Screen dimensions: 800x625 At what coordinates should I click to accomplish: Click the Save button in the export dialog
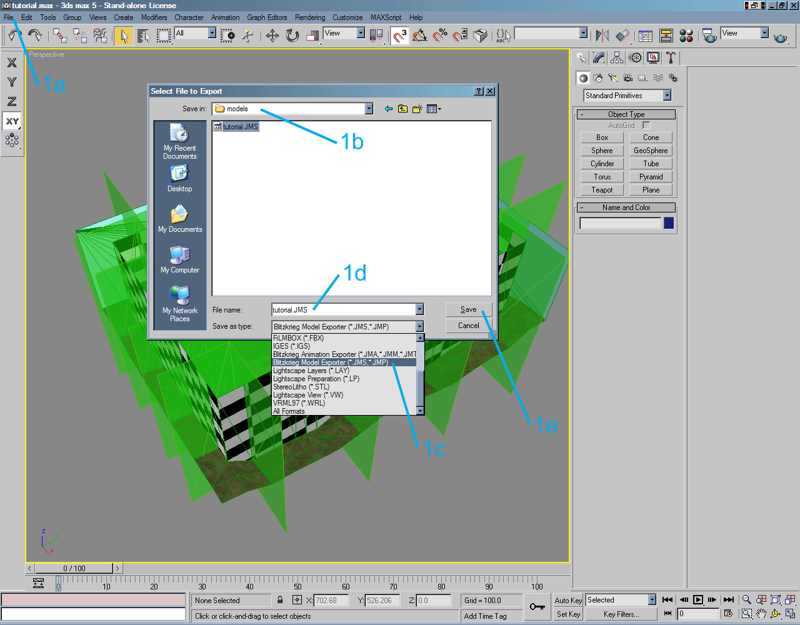click(468, 309)
